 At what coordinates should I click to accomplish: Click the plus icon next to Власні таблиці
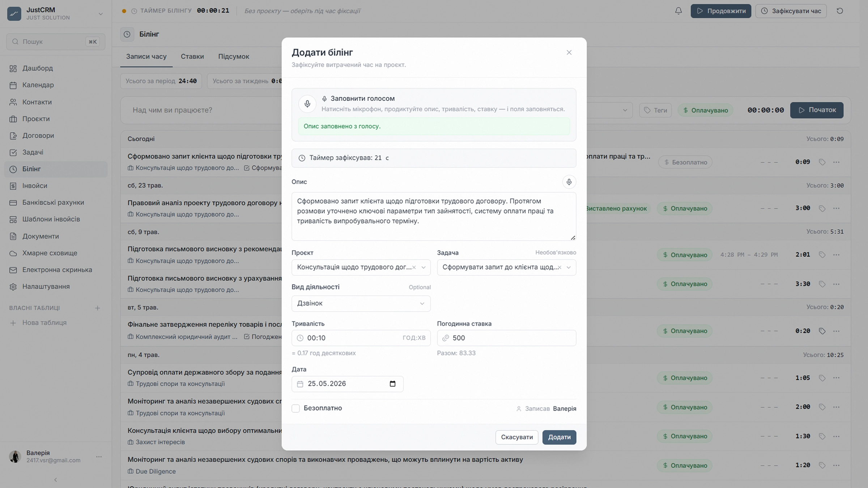[x=97, y=308]
